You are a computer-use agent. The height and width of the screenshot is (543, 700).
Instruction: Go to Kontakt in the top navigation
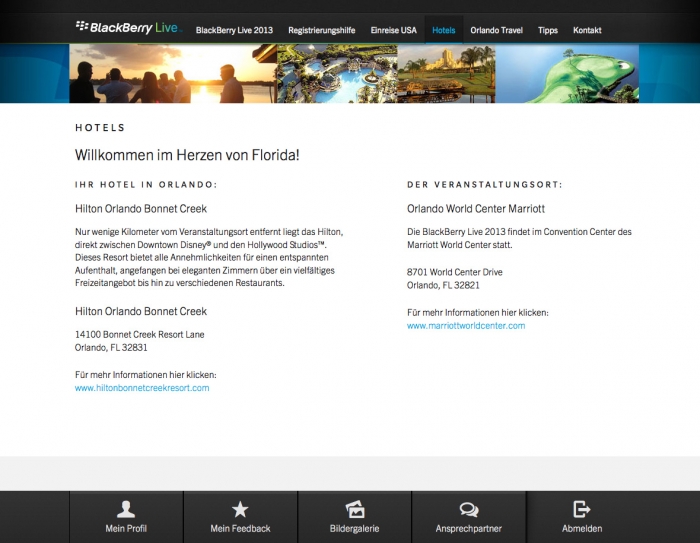[587, 30]
